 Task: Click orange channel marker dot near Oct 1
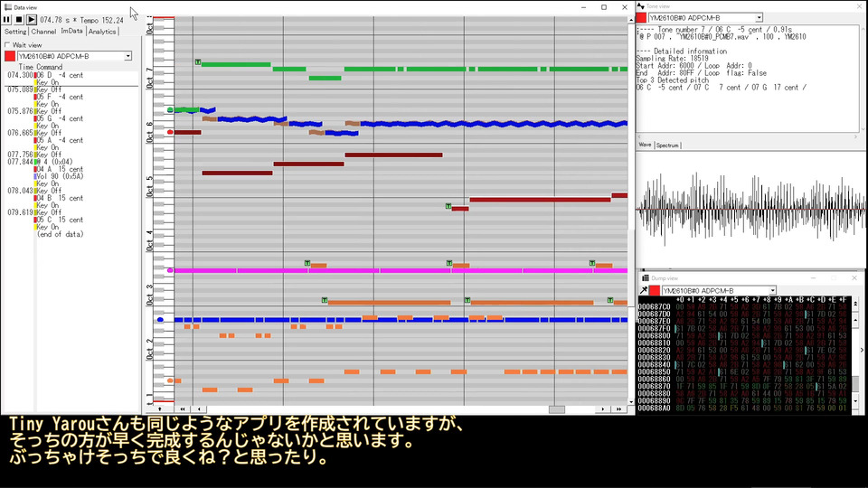click(x=170, y=380)
